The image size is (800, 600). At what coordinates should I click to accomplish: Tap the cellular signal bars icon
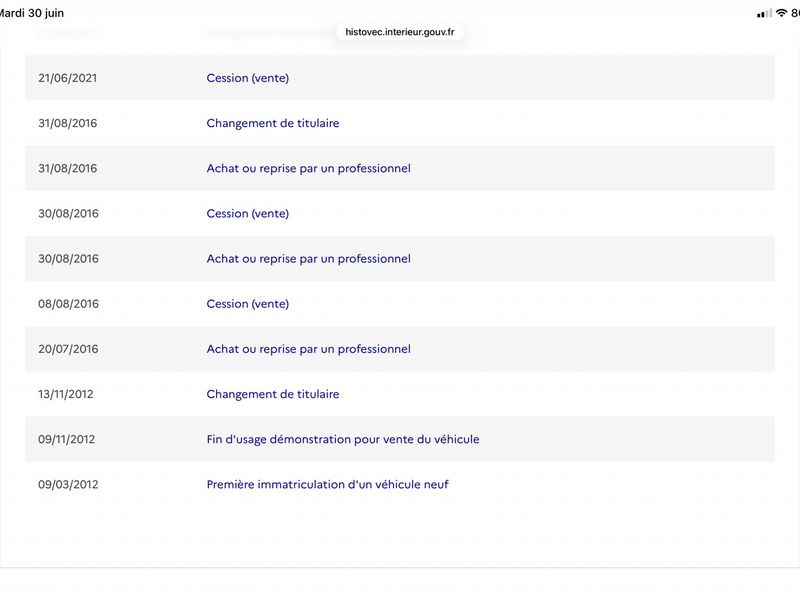pyautogui.click(x=764, y=14)
